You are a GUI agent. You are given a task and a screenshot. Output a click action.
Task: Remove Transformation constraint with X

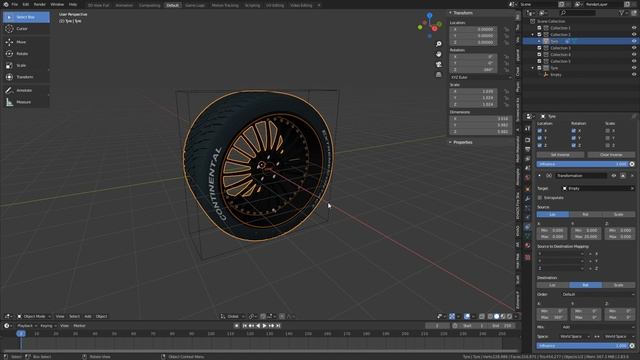click(x=632, y=176)
